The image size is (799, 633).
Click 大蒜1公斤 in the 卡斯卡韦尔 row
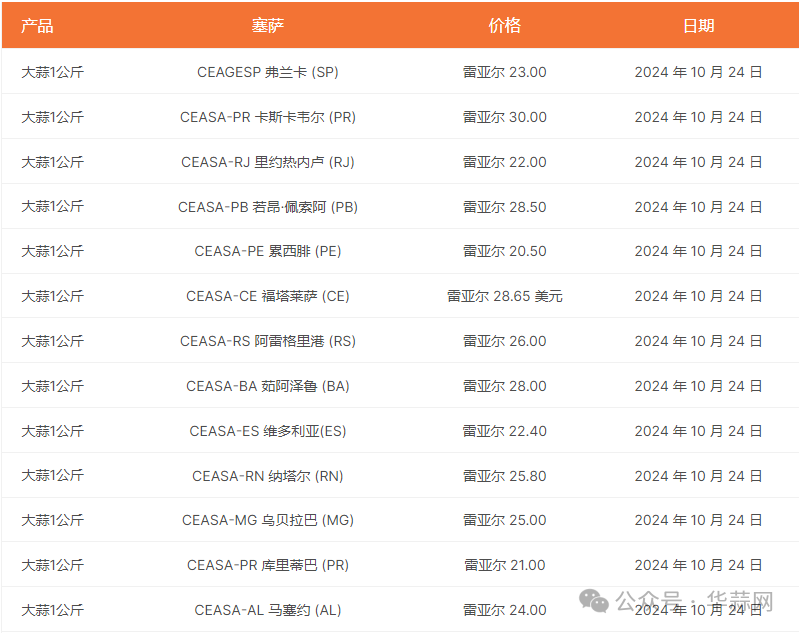[x=52, y=117]
